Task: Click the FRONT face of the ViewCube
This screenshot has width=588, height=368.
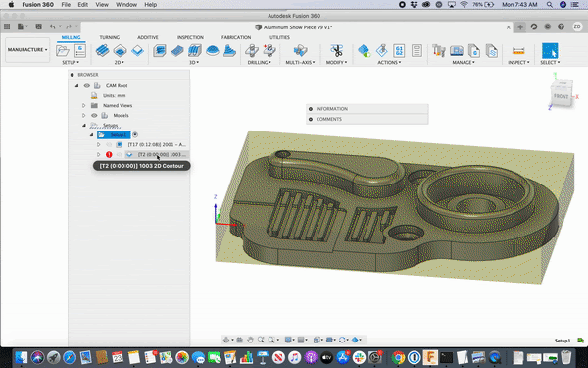Action: click(x=561, y=96)
